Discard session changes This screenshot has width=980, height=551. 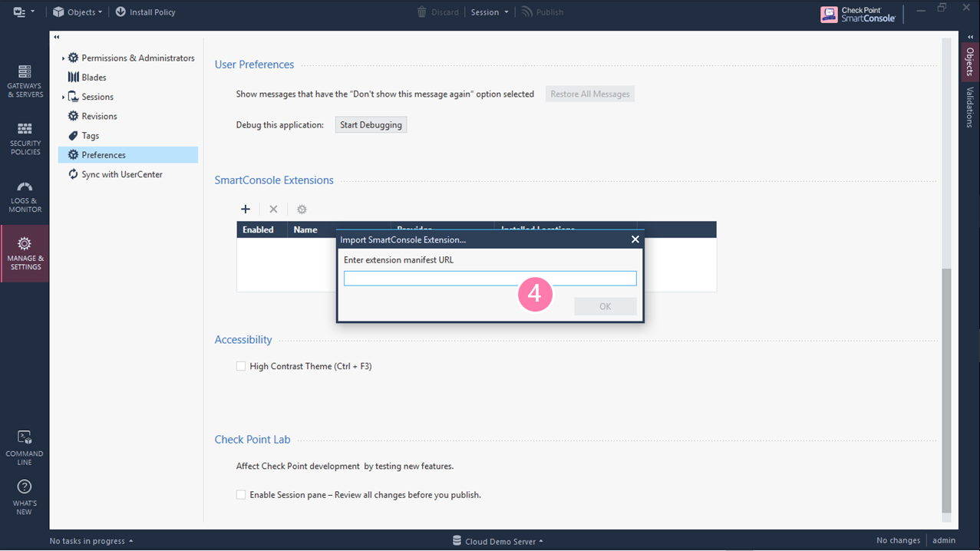tap(437, 12)
